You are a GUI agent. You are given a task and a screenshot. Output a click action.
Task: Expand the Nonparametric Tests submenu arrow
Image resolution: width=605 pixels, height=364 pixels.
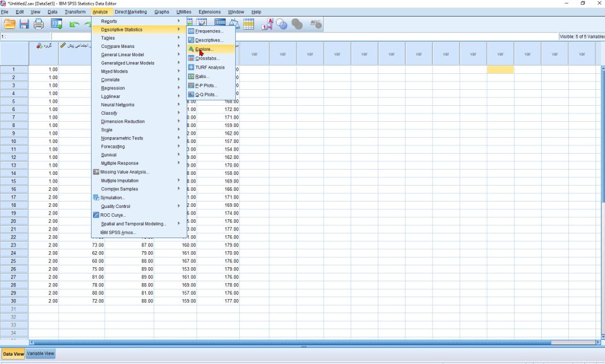(178, 138)
